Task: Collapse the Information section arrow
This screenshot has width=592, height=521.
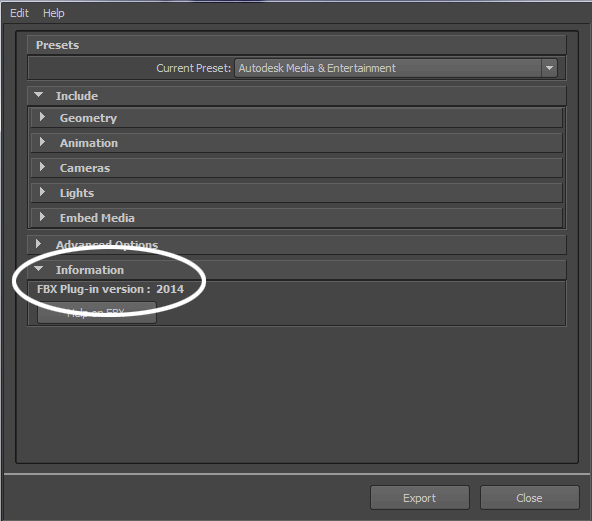Action: 39,269
